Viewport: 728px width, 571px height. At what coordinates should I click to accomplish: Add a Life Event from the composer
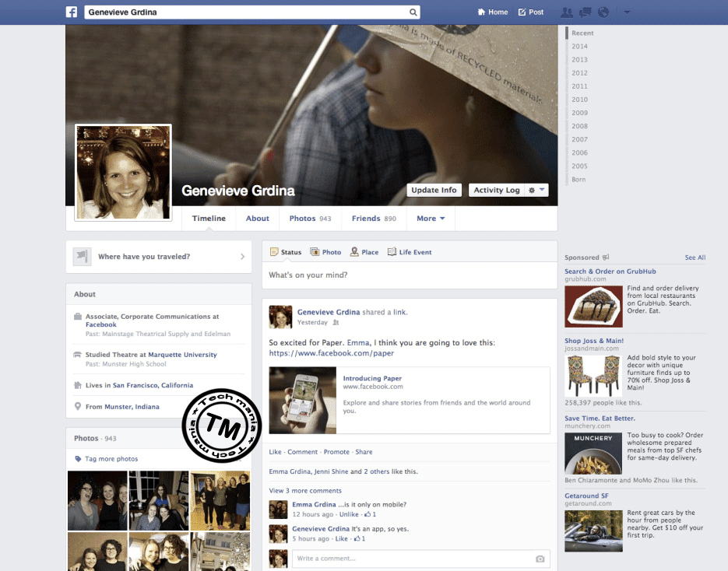click(410, 251)
